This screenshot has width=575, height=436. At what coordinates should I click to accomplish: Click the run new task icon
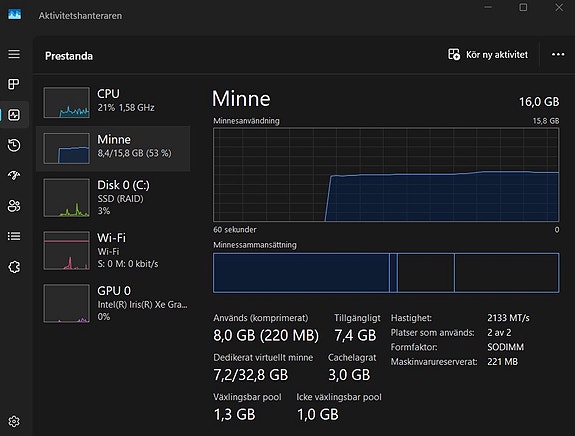(x=454, y=54)
